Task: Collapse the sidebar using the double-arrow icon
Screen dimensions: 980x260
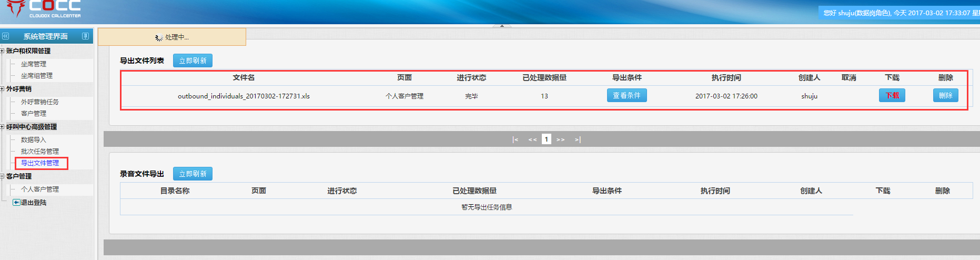Action: tap(6, 36)
